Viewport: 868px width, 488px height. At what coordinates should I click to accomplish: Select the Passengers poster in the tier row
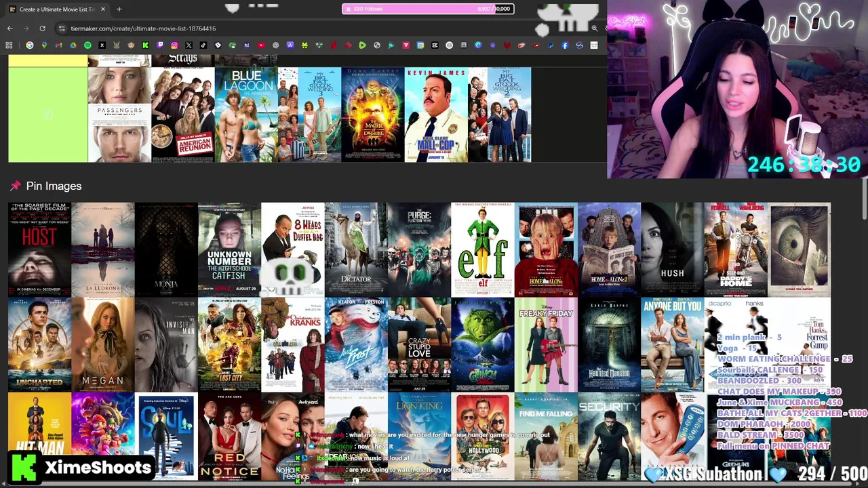pos(119,115)
